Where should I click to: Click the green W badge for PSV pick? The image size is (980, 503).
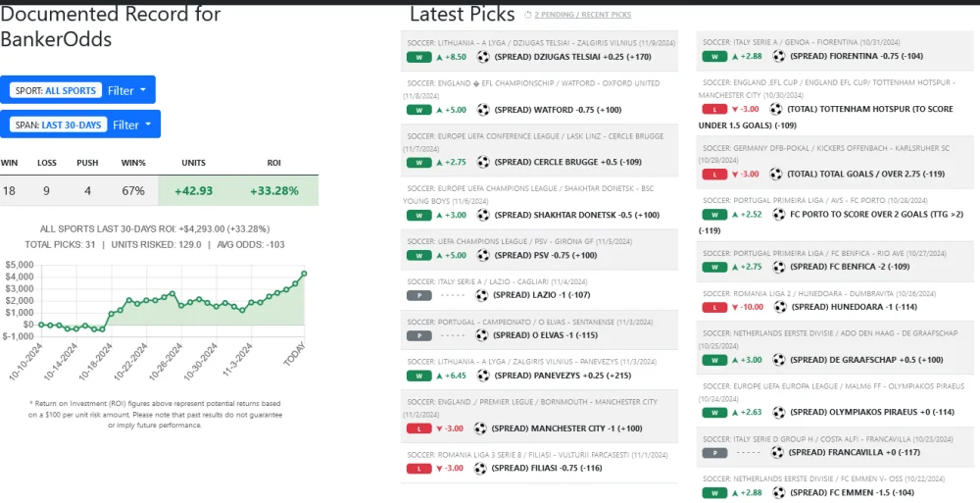[x=418, y=255]
